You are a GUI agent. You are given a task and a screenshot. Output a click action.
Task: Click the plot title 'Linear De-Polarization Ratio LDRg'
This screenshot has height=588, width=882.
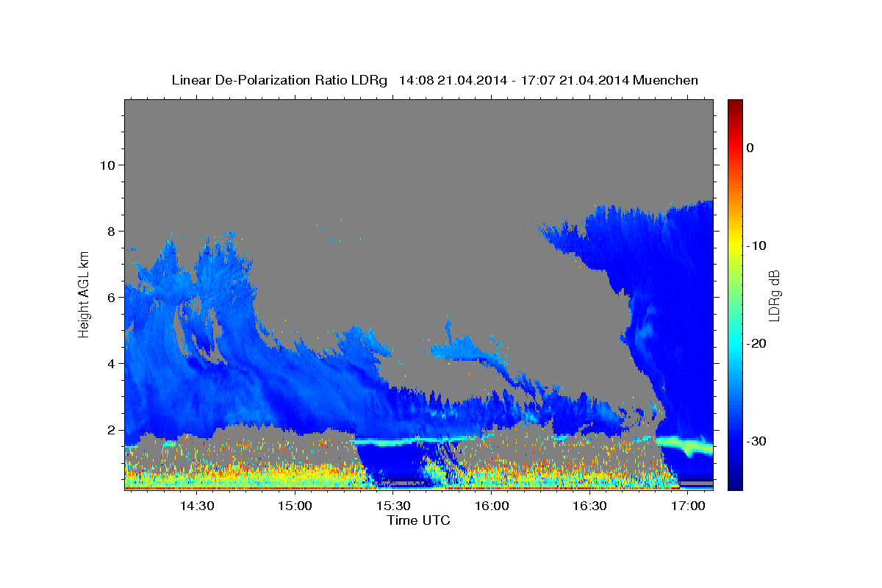[279, 80]
